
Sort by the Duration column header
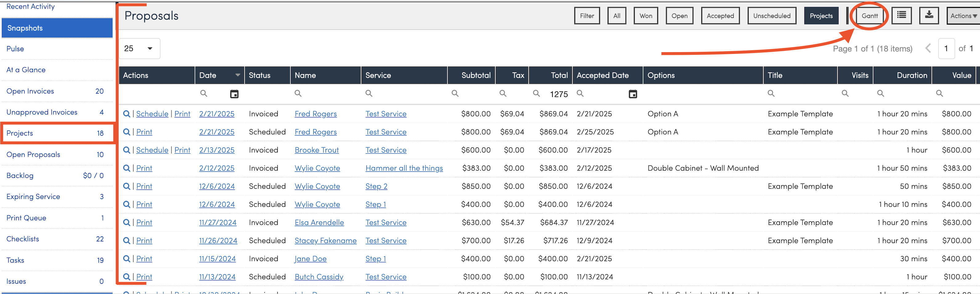pyautogui.click(x=902, y=75)
